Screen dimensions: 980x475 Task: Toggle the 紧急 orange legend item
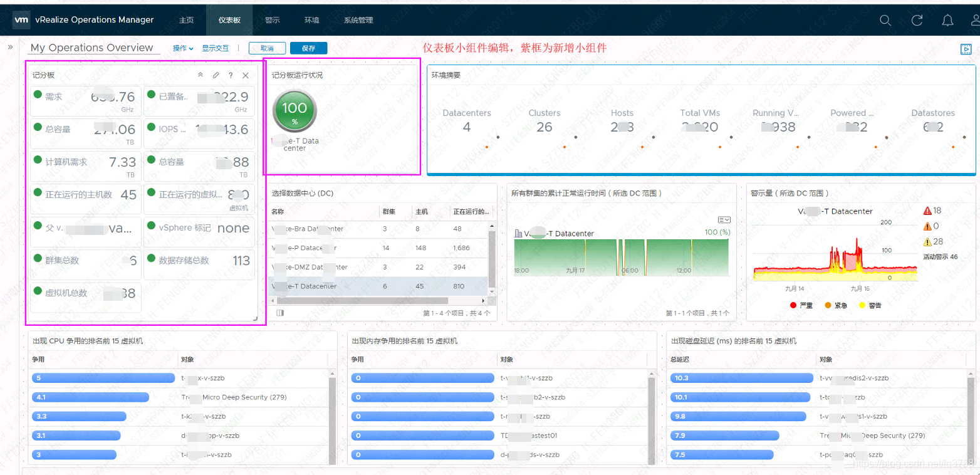pos(836,305)
